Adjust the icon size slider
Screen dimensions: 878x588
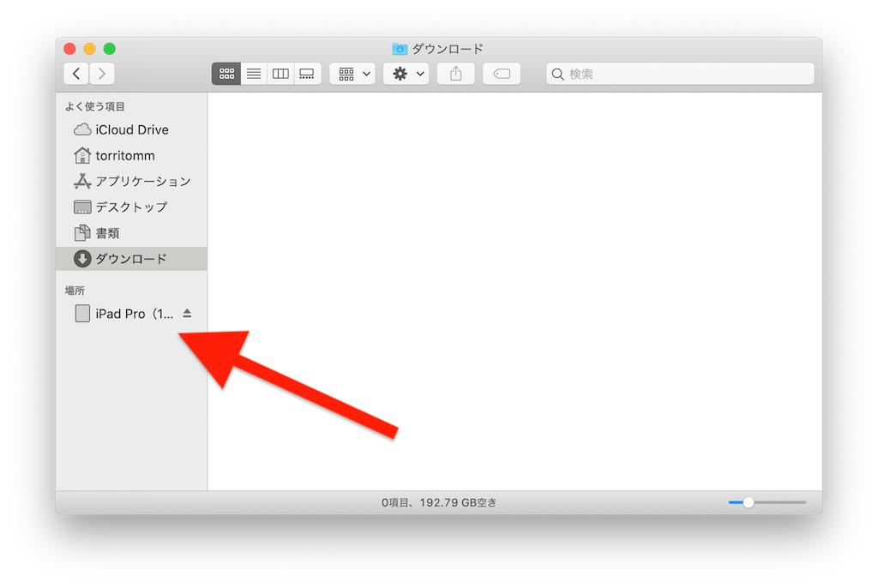coord(749,502)
